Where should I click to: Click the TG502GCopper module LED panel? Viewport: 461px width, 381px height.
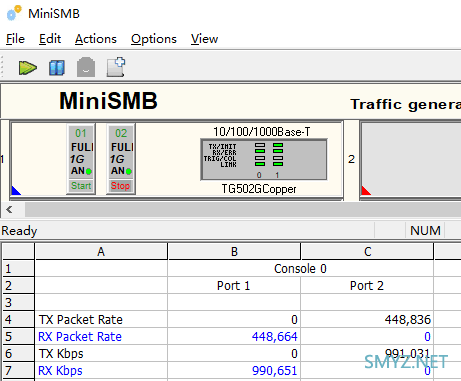point(263,160)
